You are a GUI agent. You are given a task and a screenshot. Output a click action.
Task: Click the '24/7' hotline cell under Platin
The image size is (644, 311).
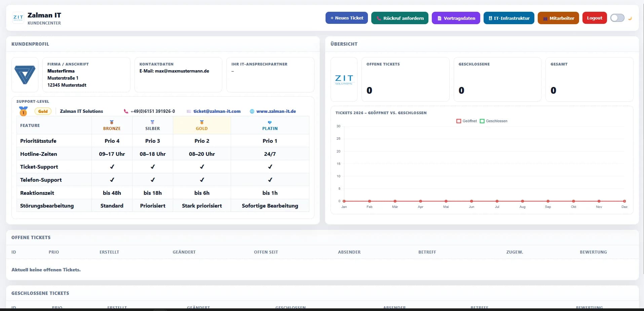(x=270, y=154)
